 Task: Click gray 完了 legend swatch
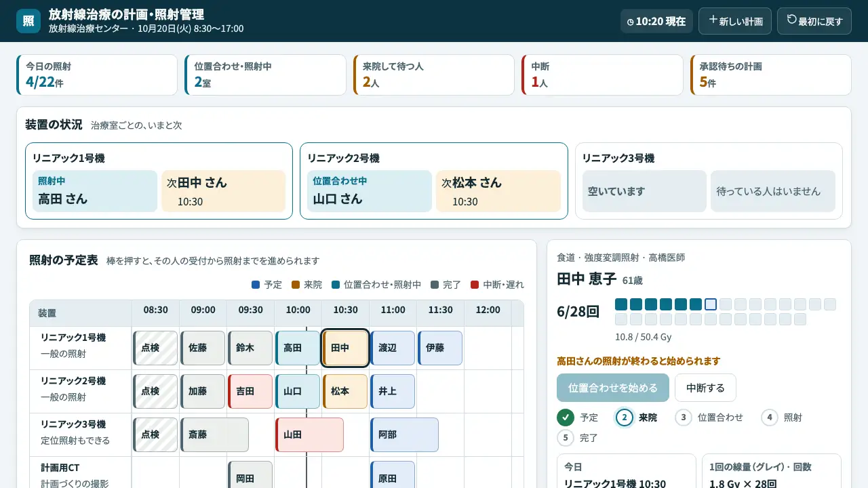click(x=434, y=285)
